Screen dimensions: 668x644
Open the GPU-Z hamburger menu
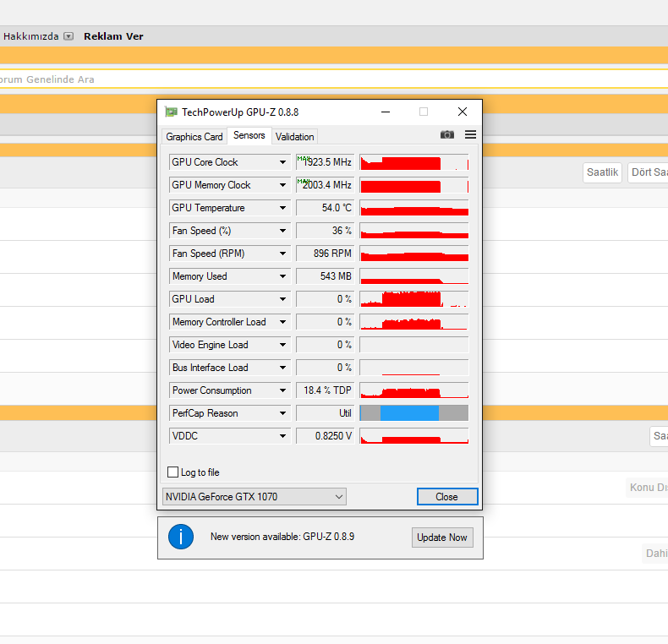coord(470,134)
